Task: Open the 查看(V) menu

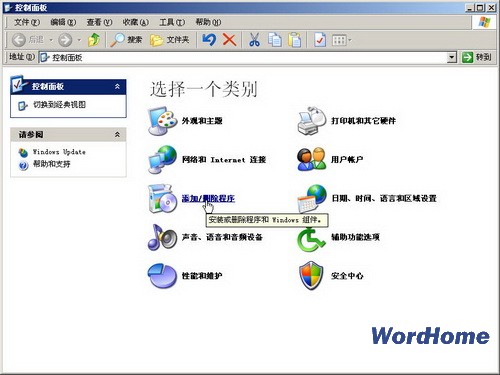Action: pyautogui.click(x=99, y=22)
